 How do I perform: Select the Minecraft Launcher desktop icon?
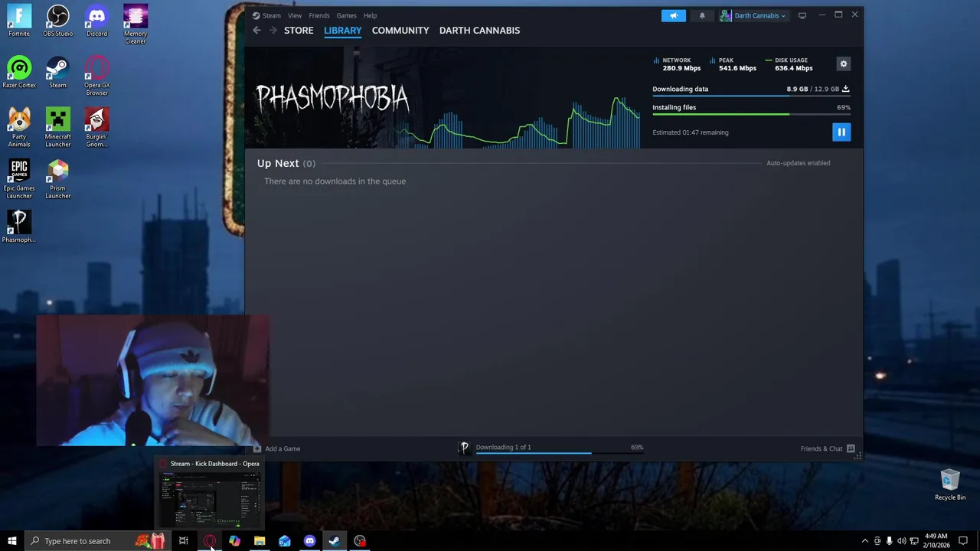coord(57,127)
